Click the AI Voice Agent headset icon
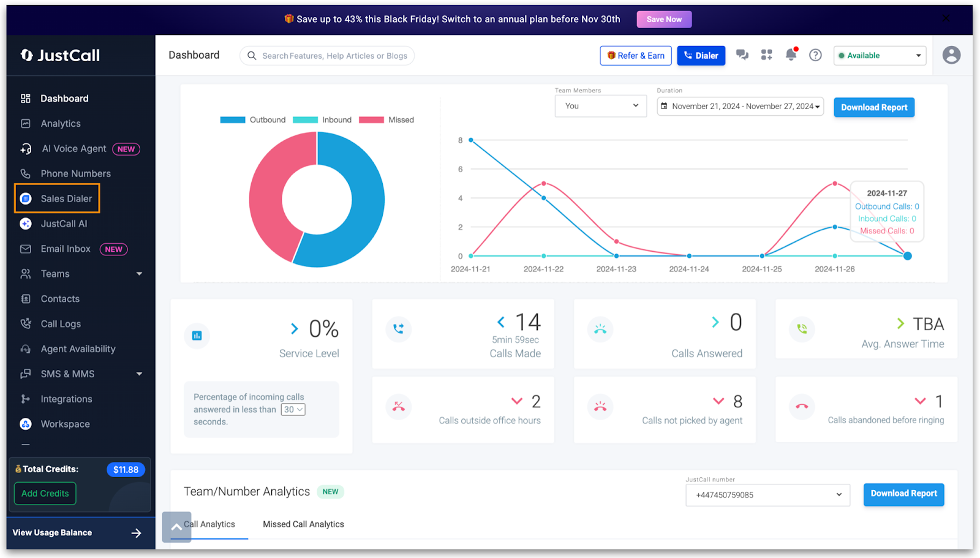 point(26,149)
